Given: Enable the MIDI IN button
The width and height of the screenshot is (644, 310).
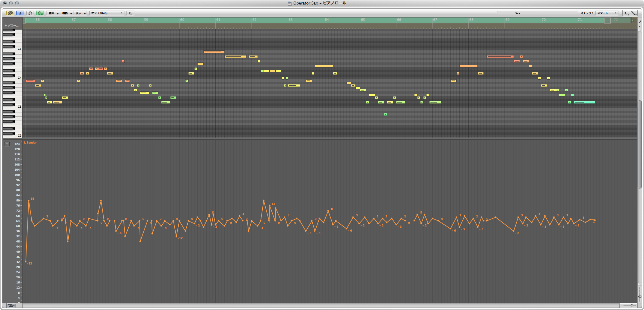Looking at the screenshot, I should [x=30, y=13].
